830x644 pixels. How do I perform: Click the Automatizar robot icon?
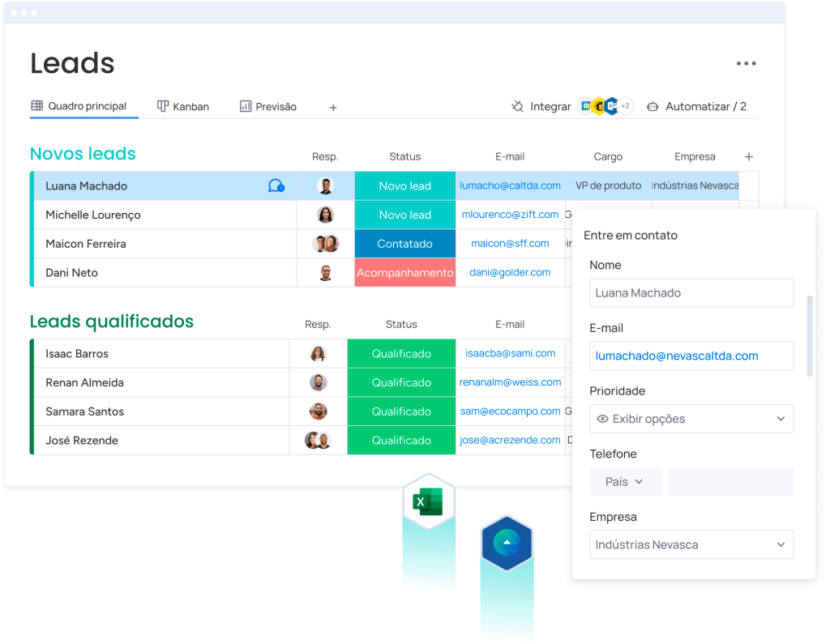652,107
